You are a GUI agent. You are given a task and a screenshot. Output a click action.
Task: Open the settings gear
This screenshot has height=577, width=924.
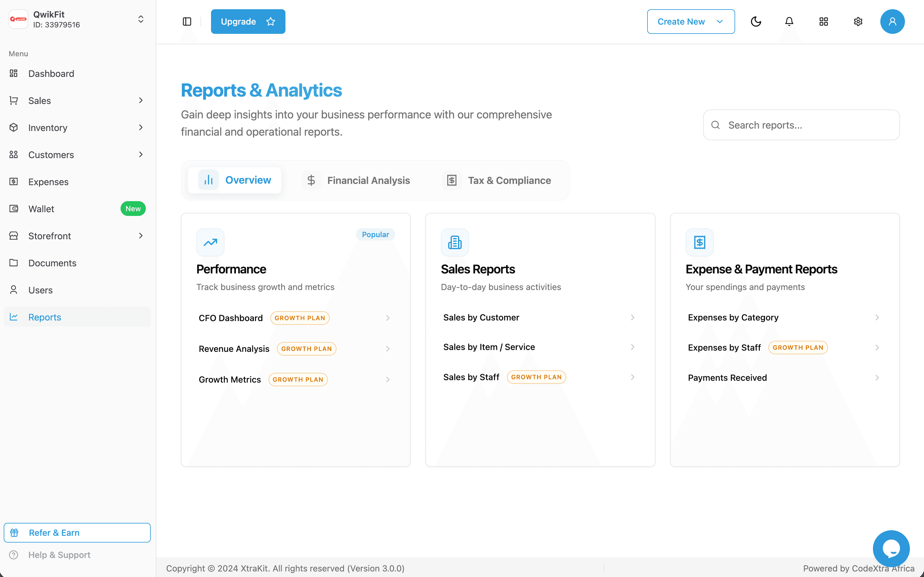pos(858,21)
